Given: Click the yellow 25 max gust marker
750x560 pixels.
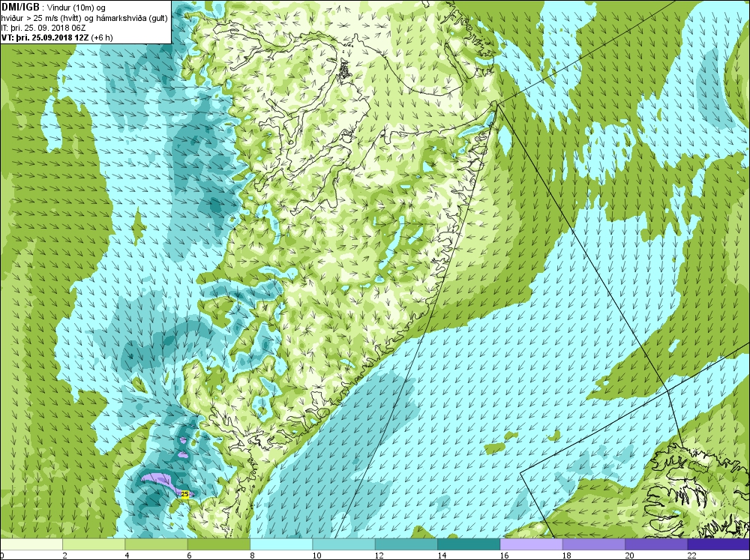Looking at the screenshot, I should [x=185, y=494].
